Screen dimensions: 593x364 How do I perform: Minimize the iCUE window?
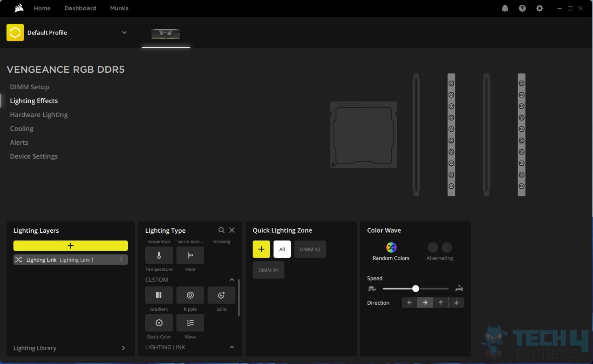pos(559,8)
